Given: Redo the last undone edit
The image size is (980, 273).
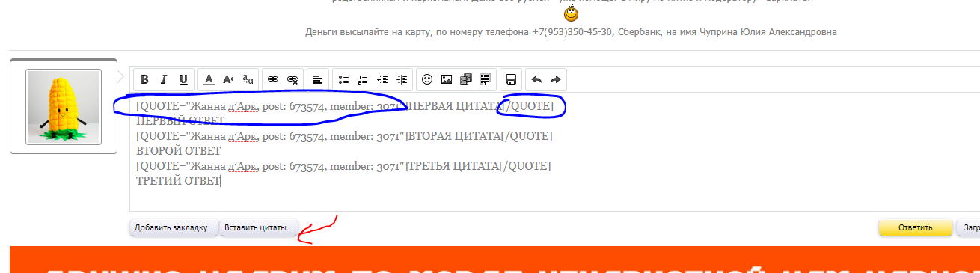Looking at the screenshot, I should tap(555, 79).
